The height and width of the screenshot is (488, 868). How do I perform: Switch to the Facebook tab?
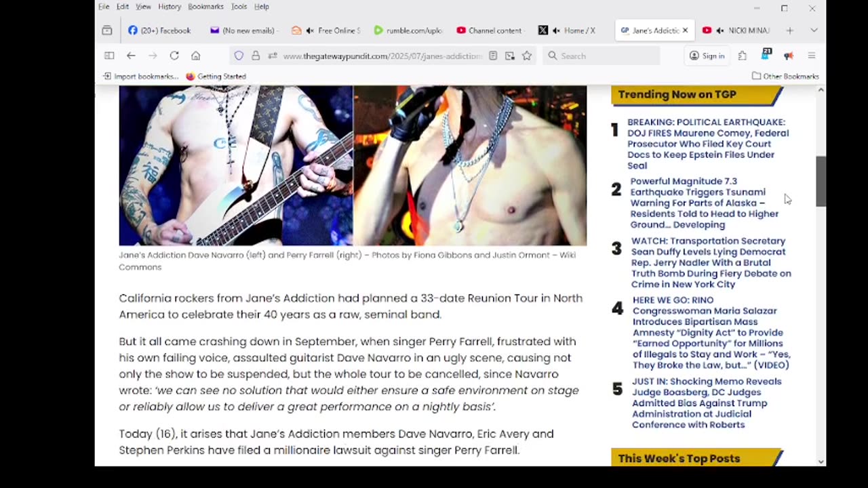(x=161, y=30)
